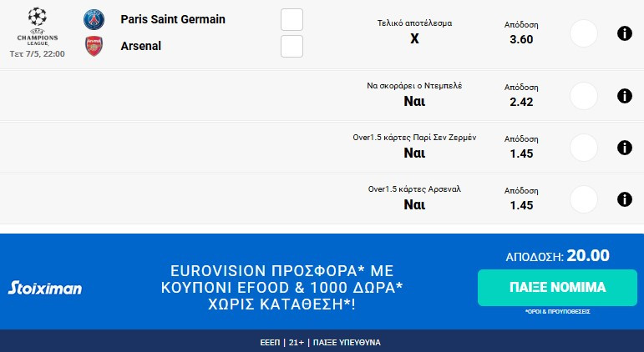Viewport: 644px width, 352px height.
Task: Select Paris cards 1.45 odds circle
Action: (583, 147)
